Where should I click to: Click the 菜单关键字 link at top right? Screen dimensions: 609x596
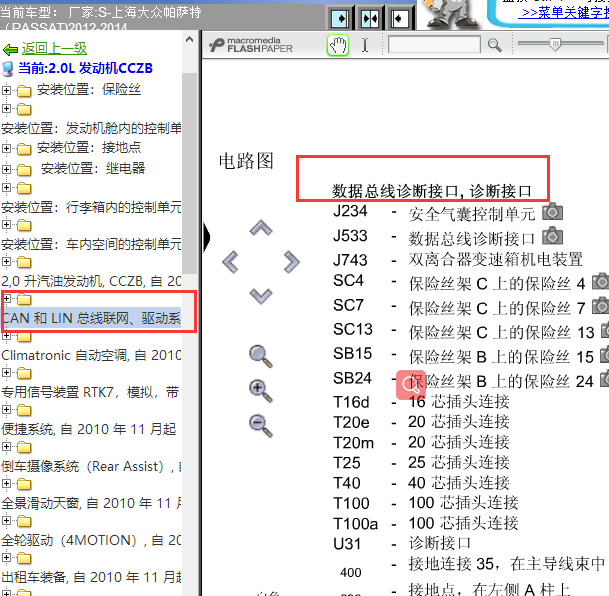point(563,12)
